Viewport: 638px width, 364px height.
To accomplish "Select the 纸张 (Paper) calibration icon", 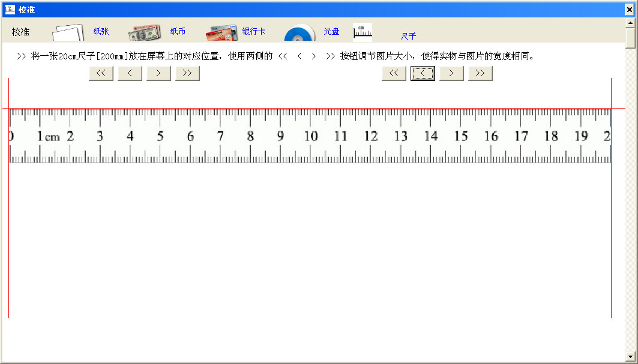I will [68, 31].
